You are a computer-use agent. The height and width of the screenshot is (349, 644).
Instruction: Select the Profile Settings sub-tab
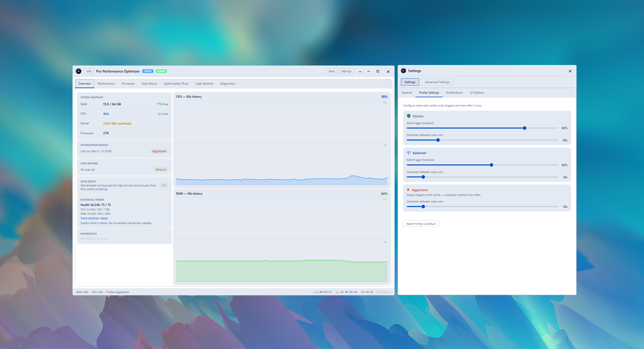click(429, 93)
